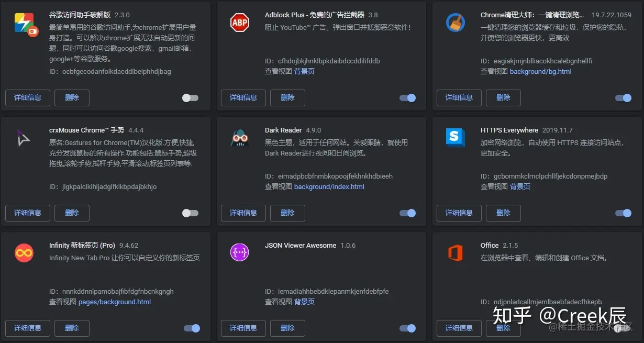Open the background/bg.html view link

coord(541,71)
